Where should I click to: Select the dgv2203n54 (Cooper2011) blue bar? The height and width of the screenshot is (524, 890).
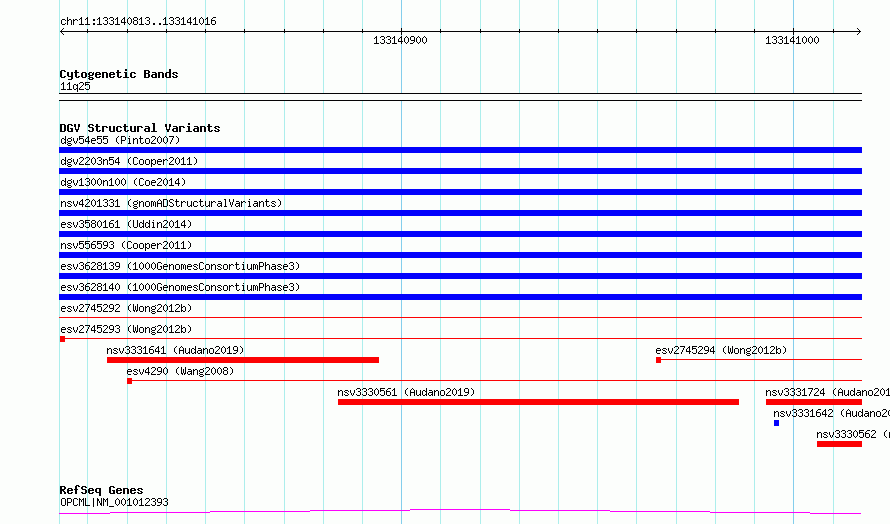click(460, 171)
